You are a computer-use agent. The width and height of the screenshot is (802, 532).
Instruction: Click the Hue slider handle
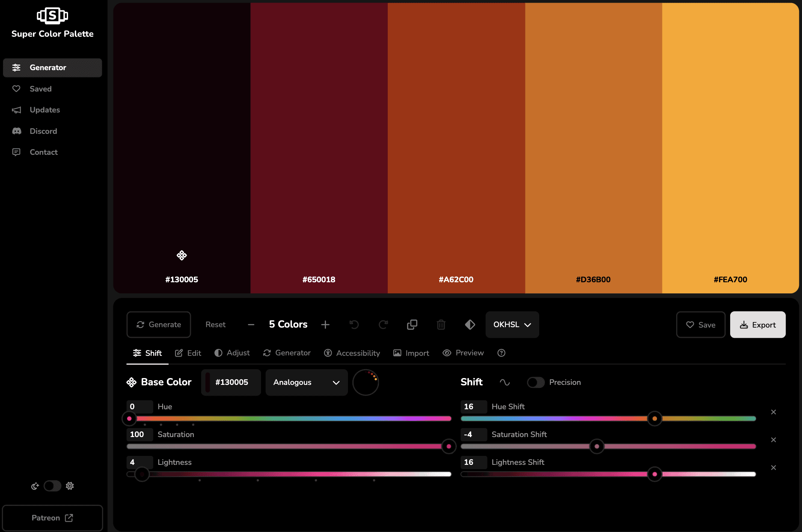pos(129,419)
